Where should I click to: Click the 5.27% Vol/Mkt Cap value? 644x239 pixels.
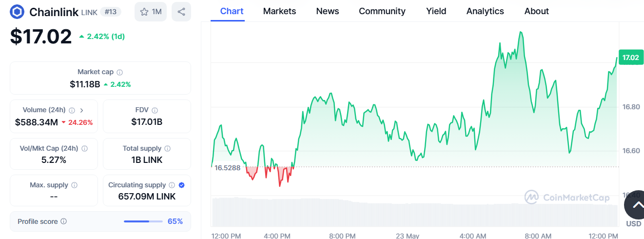point(54,160)
